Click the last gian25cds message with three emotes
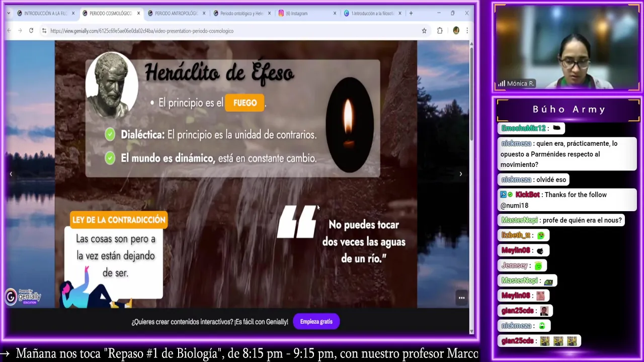 click(539, 341)
